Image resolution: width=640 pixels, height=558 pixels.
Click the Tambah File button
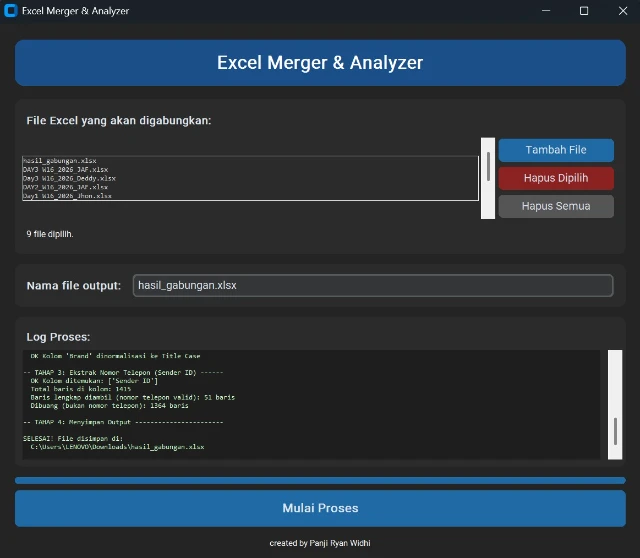click(x=556, y=150)
